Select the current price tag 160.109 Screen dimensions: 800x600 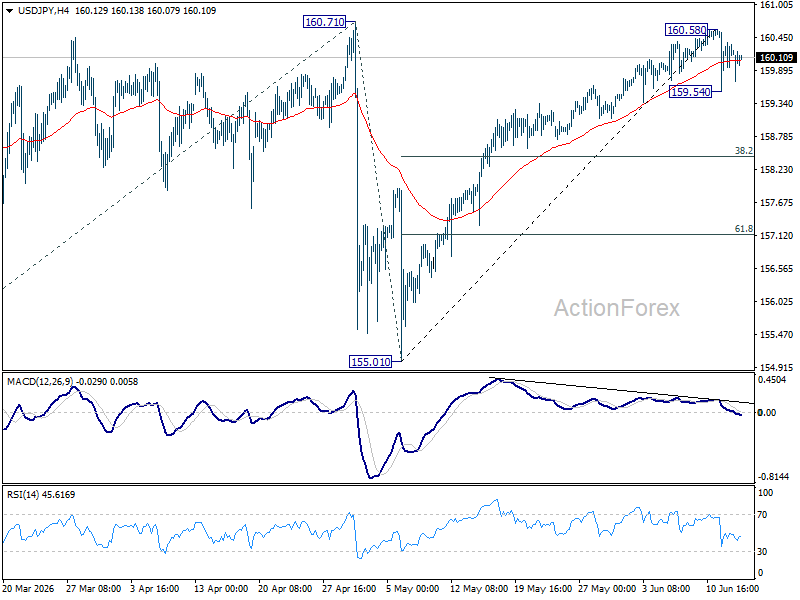[x=776, y=58]
